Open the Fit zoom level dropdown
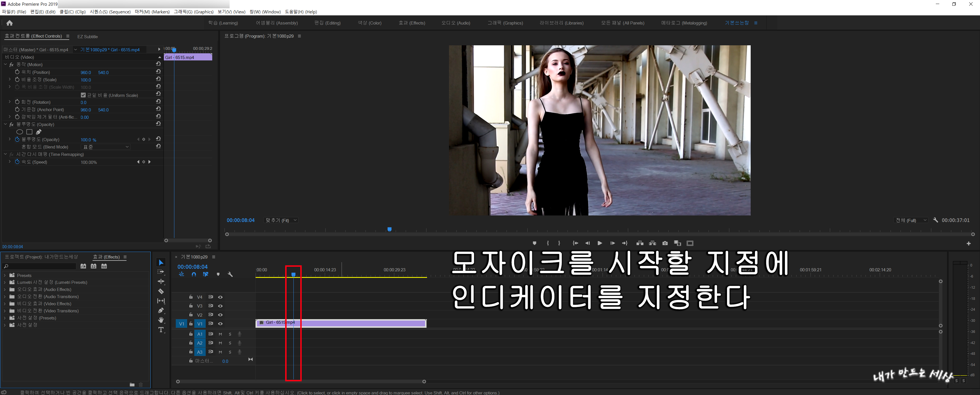Viewport: 980px width, 395px height. [281, 220]
